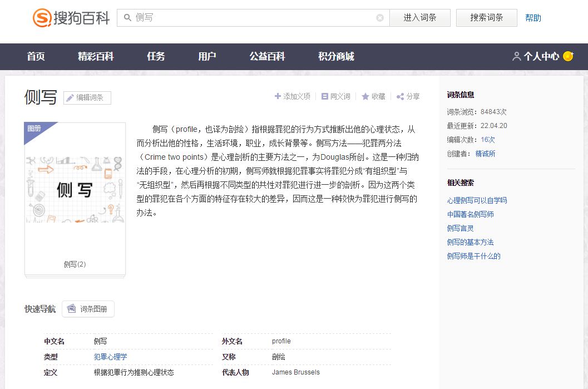Open 任务 navigation item
Viewport: 588px width, 389px height.
point(156,56)
